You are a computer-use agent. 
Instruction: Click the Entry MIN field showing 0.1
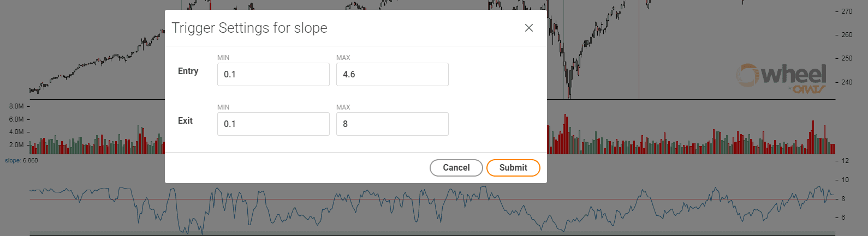click(274, 74)
